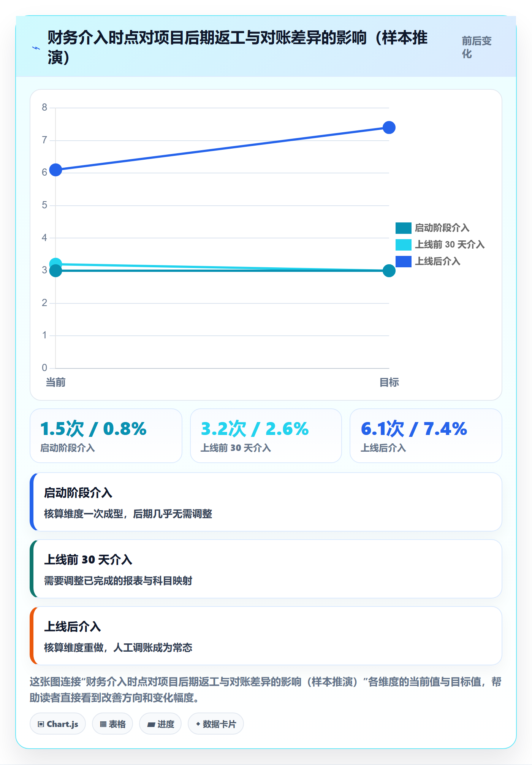532x765 pixels.
Task: Click the y-axis tick label 8
Action: coord(44,108)
